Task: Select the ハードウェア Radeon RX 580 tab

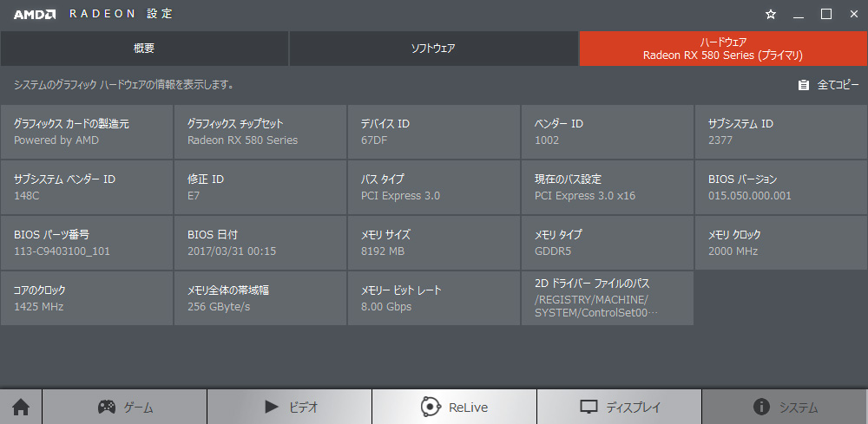Action: [x=723, y=49]
